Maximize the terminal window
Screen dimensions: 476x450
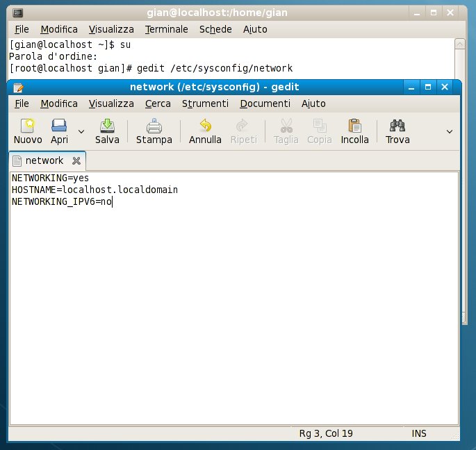[x=434, y=13]
